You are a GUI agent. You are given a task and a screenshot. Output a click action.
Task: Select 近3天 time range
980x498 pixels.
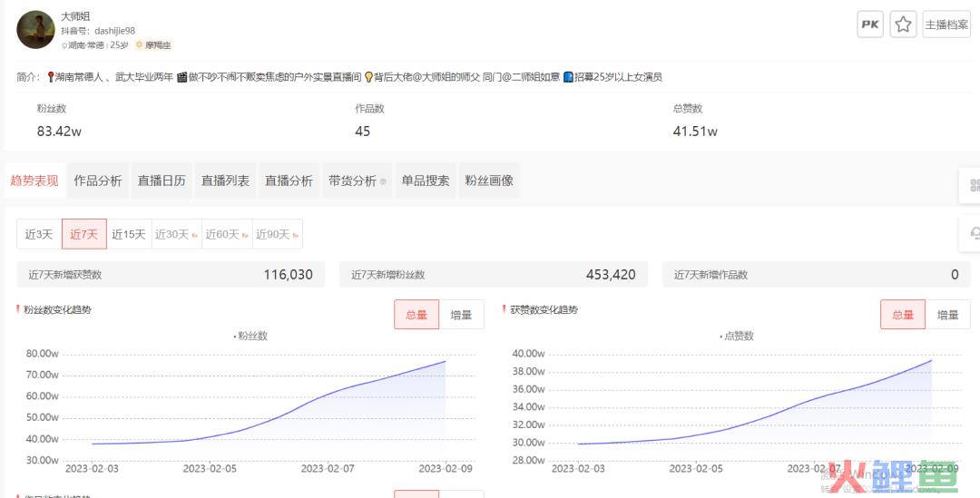coord(39,234)
